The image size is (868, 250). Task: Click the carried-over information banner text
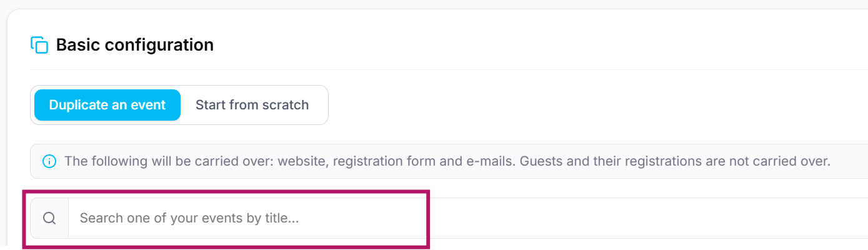click(447, 161)
